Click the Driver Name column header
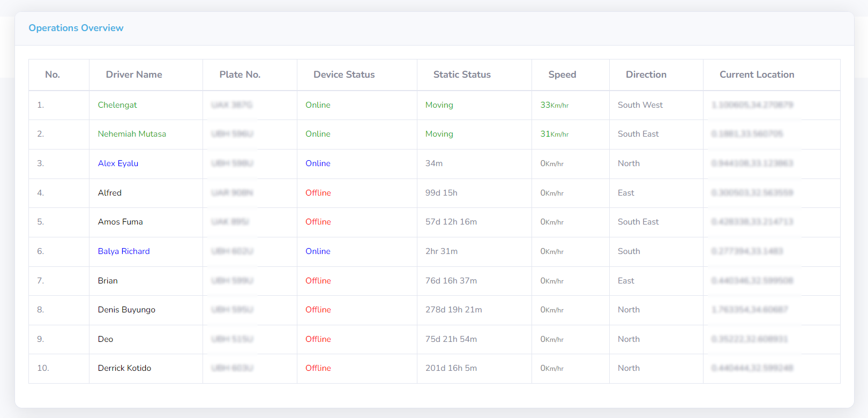Screen dimensions: 868x418 [134, 74]
